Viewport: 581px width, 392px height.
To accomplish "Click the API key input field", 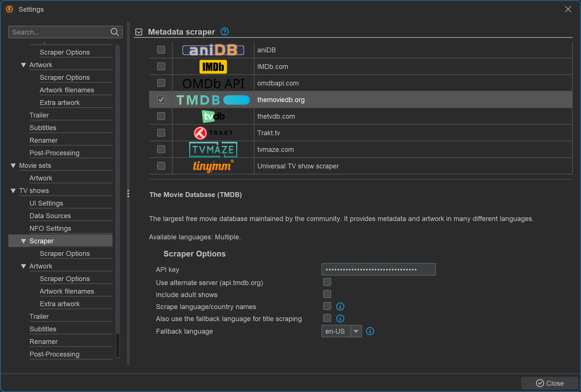I will (x=378, y=269).
